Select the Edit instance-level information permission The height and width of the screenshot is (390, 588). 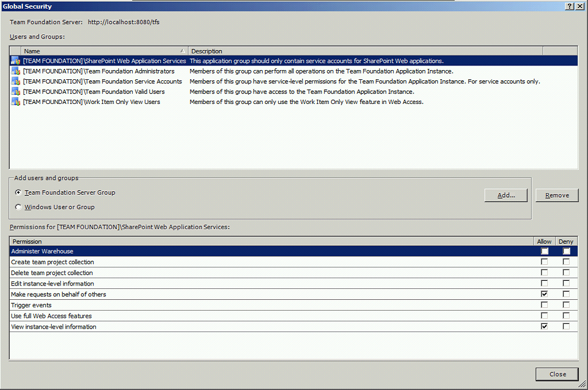[x=294, y=284]
